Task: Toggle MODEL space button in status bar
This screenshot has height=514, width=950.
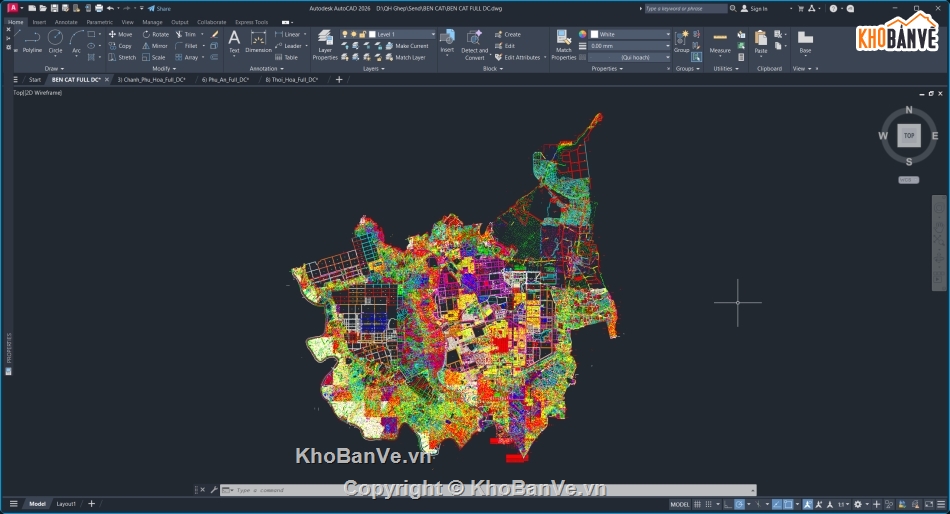Action: 679,504
